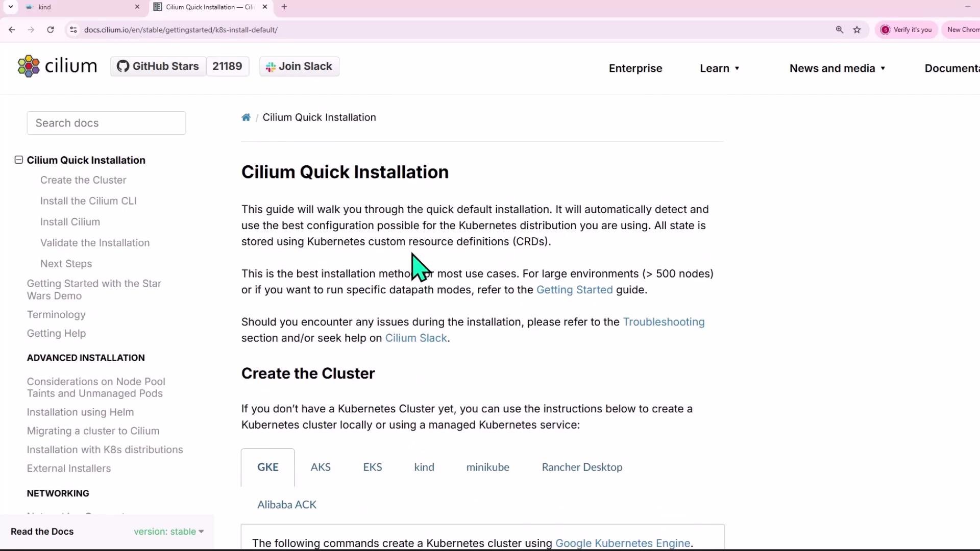
Task: Select the Rancher Desktop tab
Action: click(x=582, y=467)
